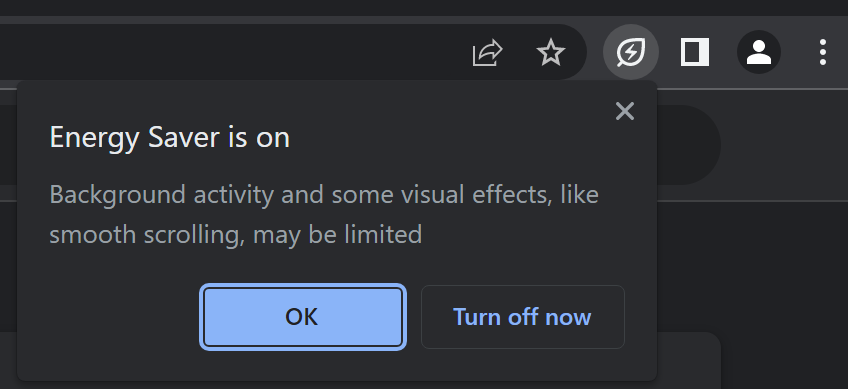The width and height of the screenshot is (848, 389).
Task: Open the profile avatar menu
Action: [x=759, y=52]
